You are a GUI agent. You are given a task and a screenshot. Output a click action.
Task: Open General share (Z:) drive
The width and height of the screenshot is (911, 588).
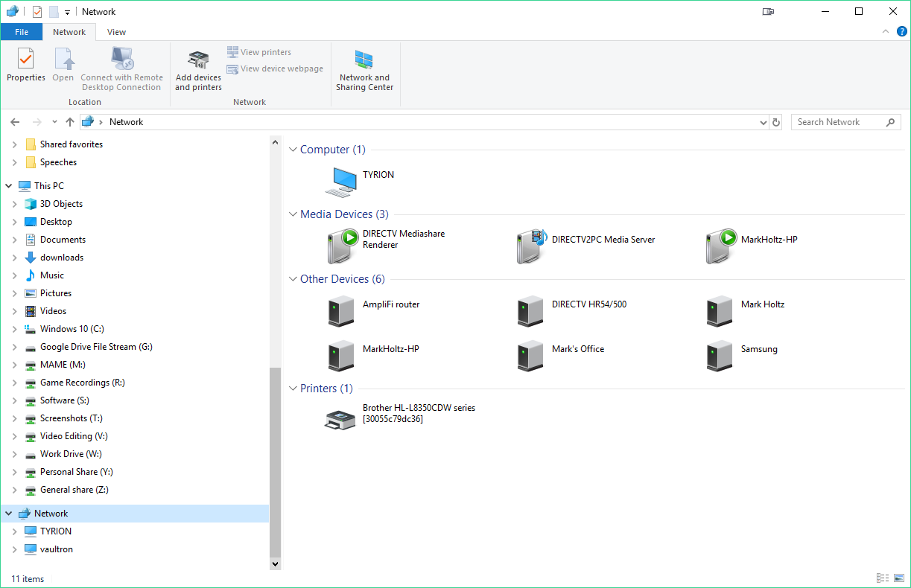click(x=74, y=490)
